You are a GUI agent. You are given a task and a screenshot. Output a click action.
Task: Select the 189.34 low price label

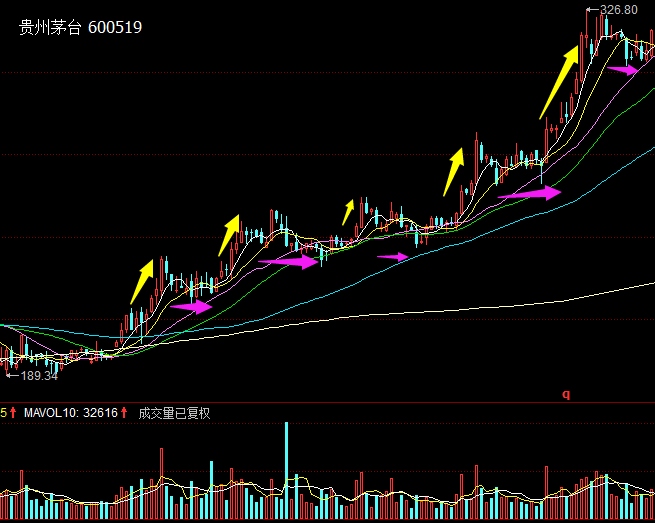38,376
